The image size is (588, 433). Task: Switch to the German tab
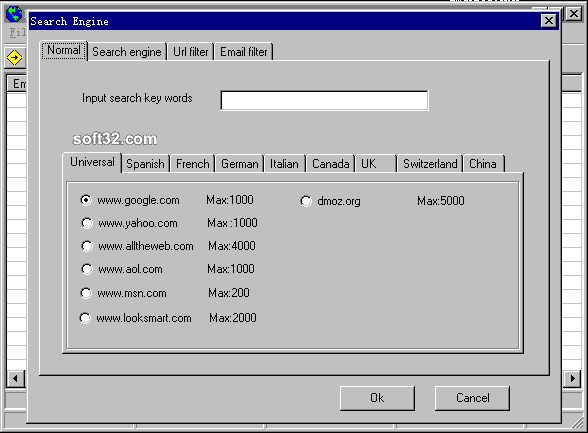tap(240, 164)
